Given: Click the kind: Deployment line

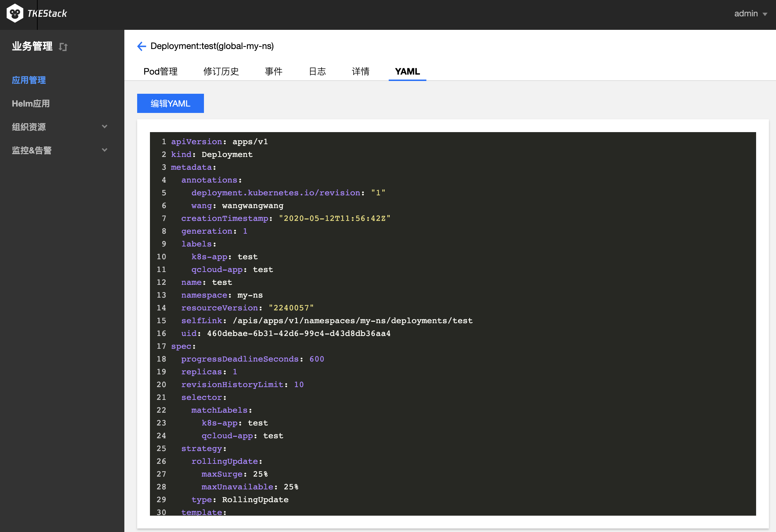Looking at the screenshot, I should (x=212, y=154).
